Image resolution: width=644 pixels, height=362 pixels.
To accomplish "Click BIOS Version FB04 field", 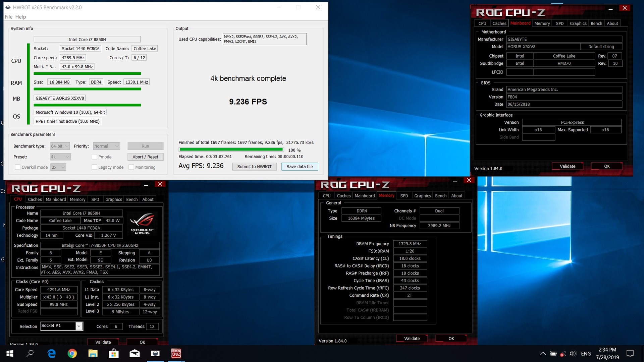I will click(564, 97).
